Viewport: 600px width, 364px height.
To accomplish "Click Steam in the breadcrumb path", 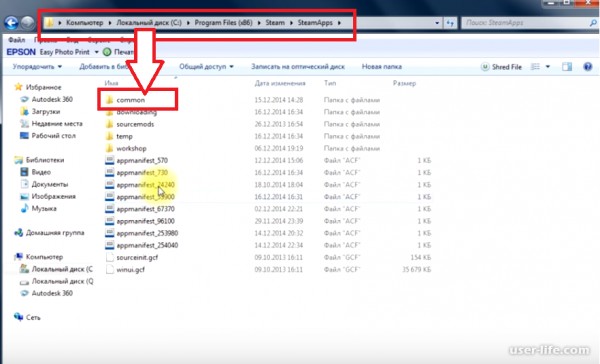I will (275, 23).
